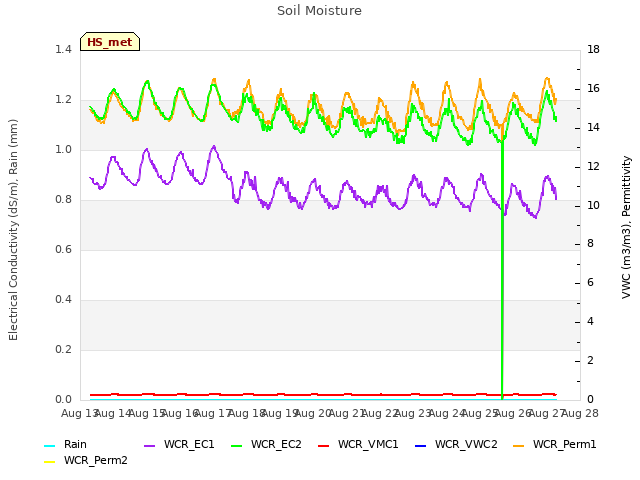Click the 0.2 left axis tick label

click(63, 350)
